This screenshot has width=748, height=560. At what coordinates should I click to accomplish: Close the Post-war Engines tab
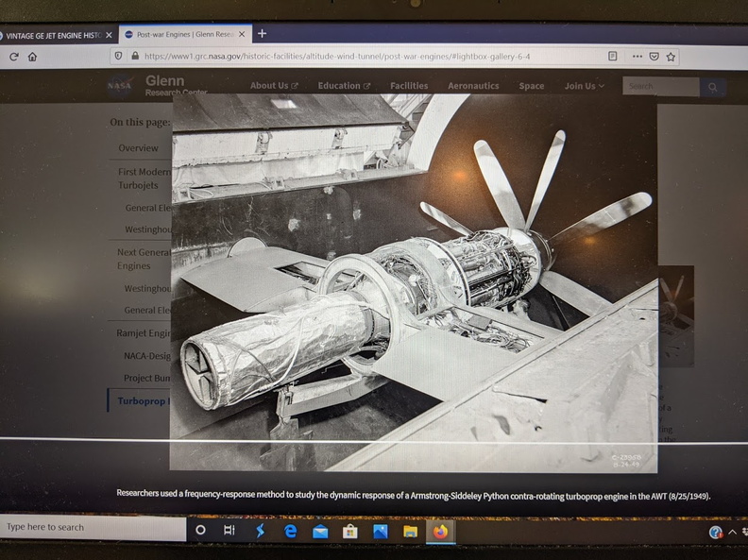pyautogui.click(x=242, y=34)
